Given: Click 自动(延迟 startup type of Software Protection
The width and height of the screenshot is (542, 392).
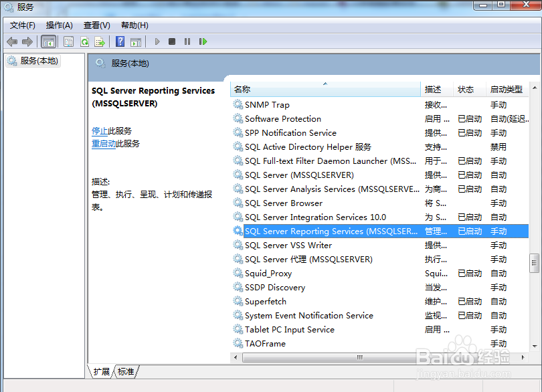Looking at the screenshot, I should [509, 118].
